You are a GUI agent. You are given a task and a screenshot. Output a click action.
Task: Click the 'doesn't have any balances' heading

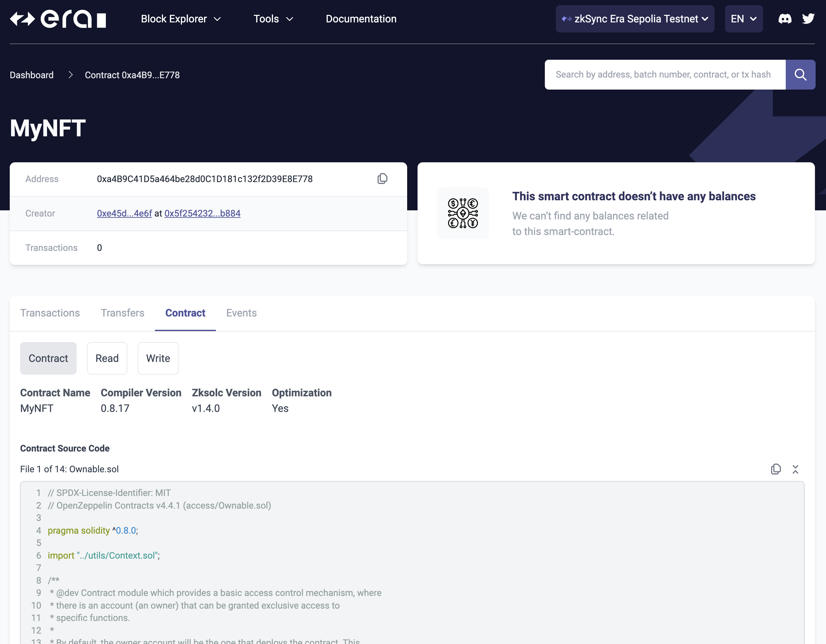[634, 197]
